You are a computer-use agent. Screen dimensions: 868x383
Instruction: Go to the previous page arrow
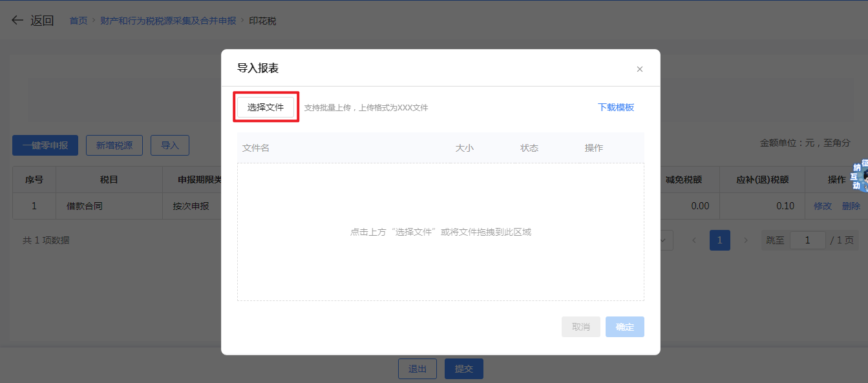tap(694, 240)
